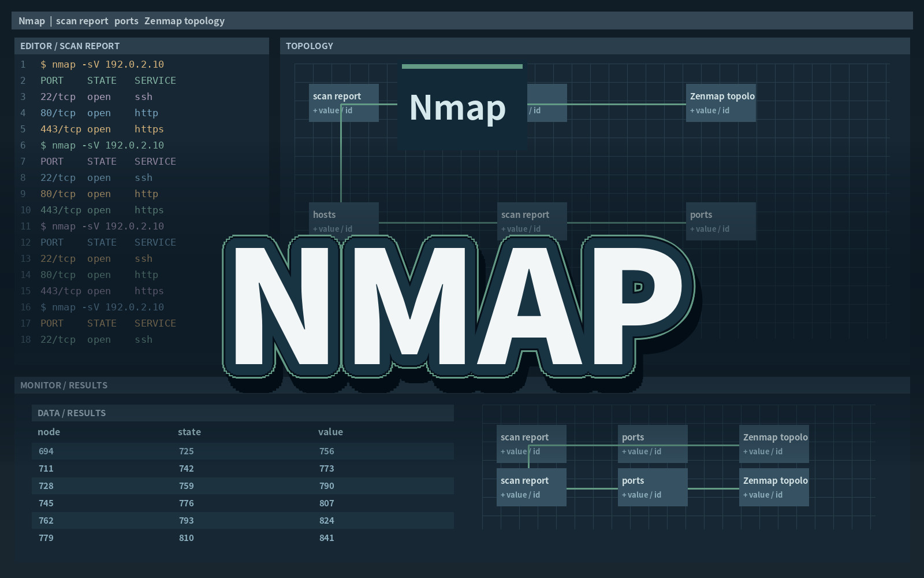Select the MONITOR / RESULTS panel header

click(x=462, y=385)
